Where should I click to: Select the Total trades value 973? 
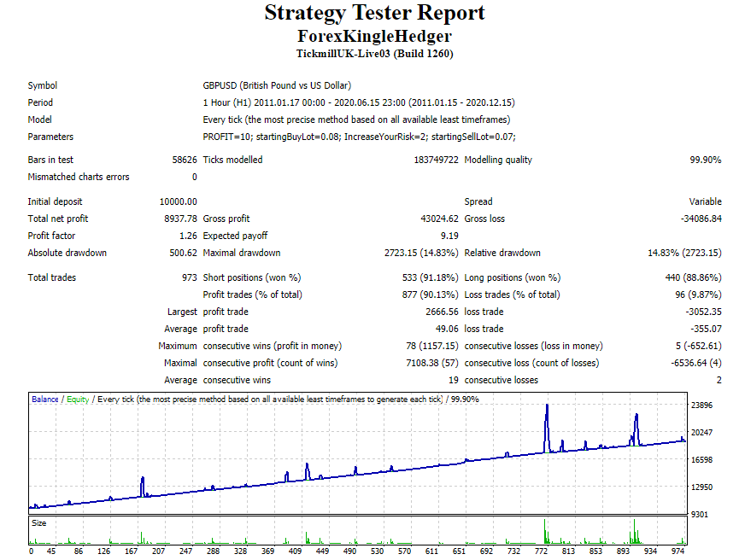(x=189, y=277)
